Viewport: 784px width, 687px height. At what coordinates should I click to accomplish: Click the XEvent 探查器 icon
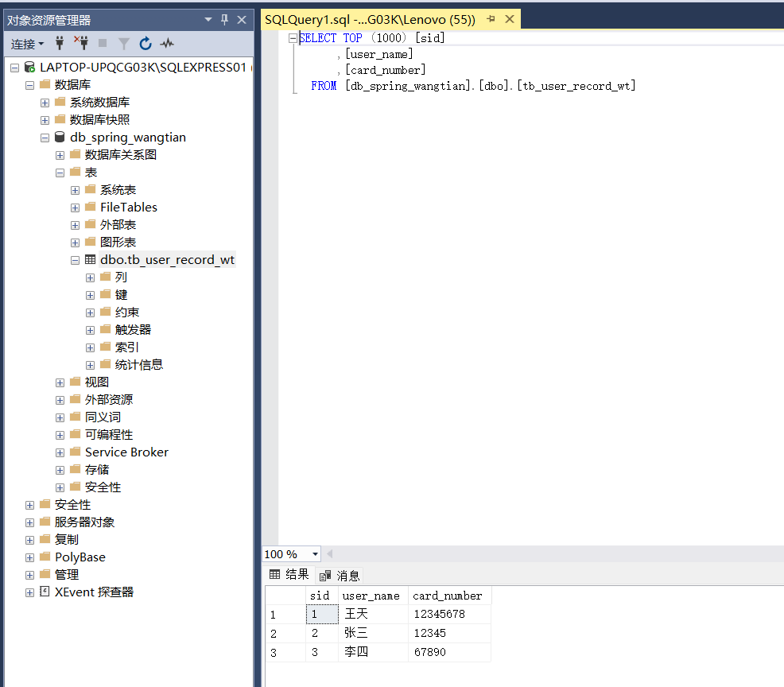[x=45, y=592]
